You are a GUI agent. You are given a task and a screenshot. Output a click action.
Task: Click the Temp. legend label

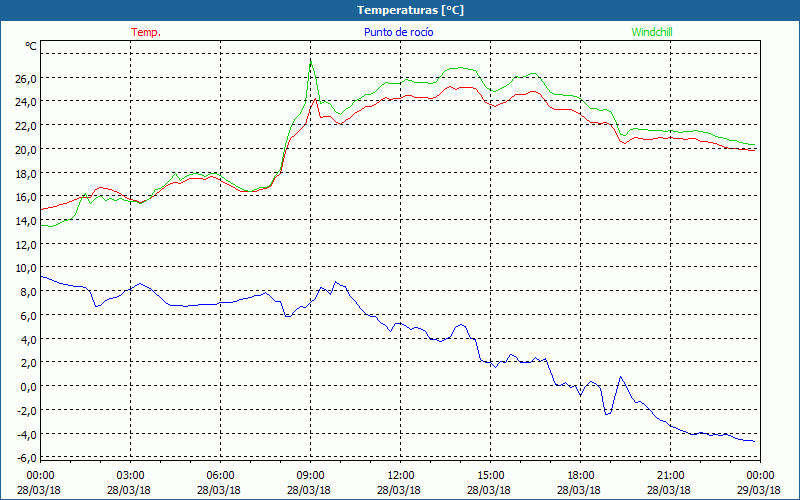(x=146, y=32)
